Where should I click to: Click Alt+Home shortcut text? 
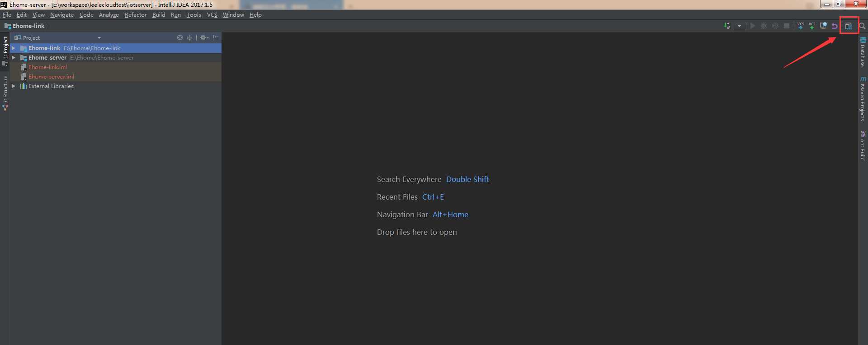tap(450, 214)
